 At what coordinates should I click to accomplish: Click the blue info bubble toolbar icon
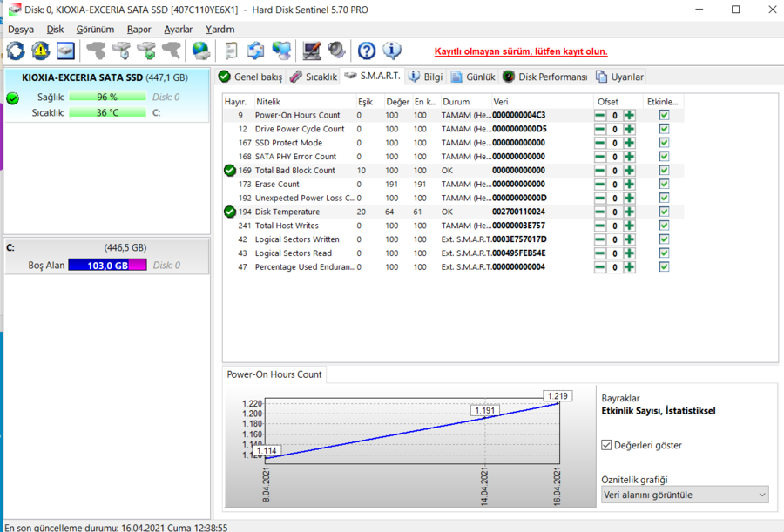click(x=392, y=51)
